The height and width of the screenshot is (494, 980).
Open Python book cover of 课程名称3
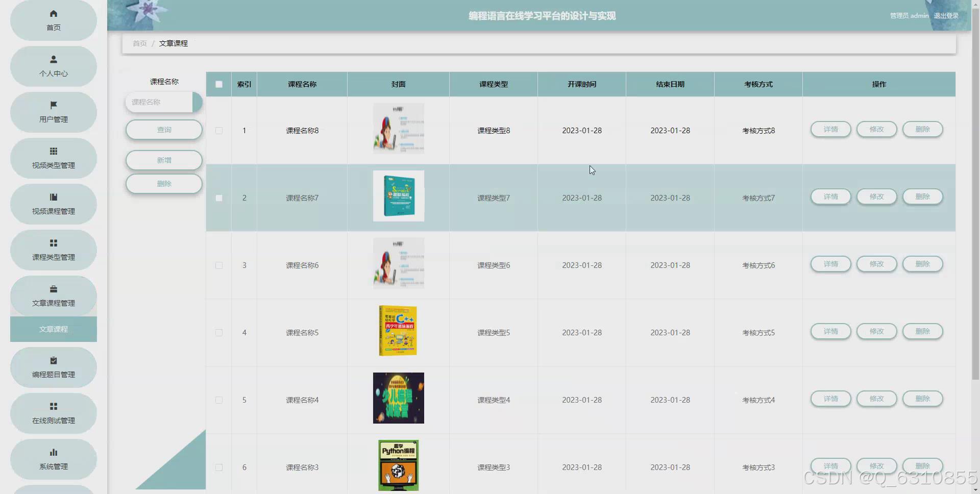pyautogui.click(x=399, y=465)
